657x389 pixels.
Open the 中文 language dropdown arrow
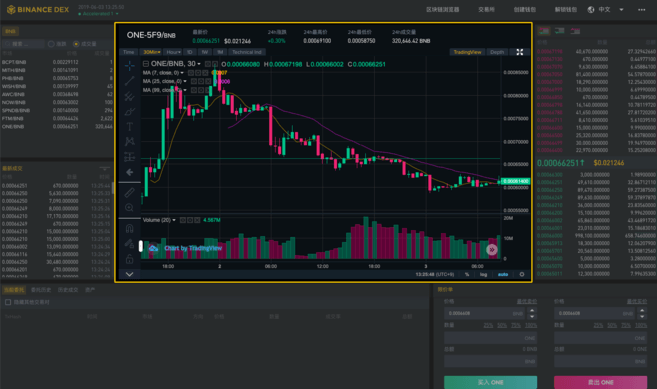(x=621, y=10)
